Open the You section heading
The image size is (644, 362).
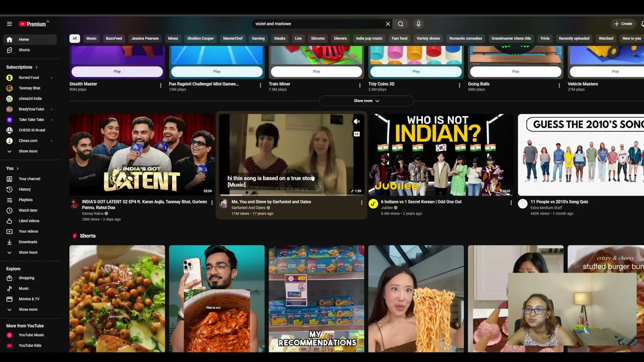pyautogui.click(x=12, y=168)
